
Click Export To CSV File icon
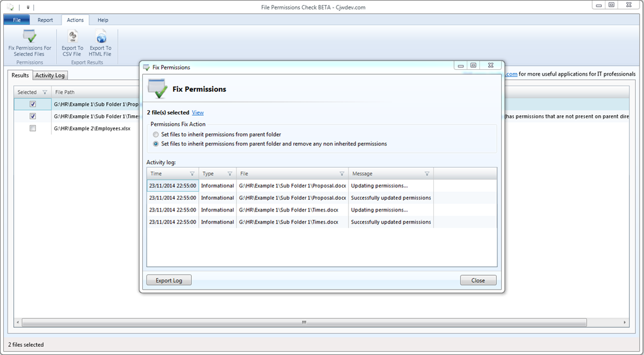pyautogui.click(x=72, y=38)
